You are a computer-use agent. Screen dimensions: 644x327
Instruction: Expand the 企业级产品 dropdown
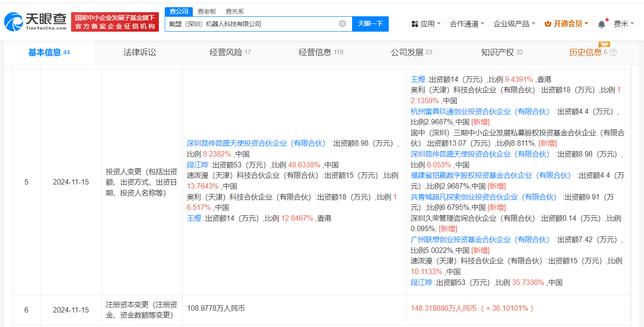tap(515, 24)
